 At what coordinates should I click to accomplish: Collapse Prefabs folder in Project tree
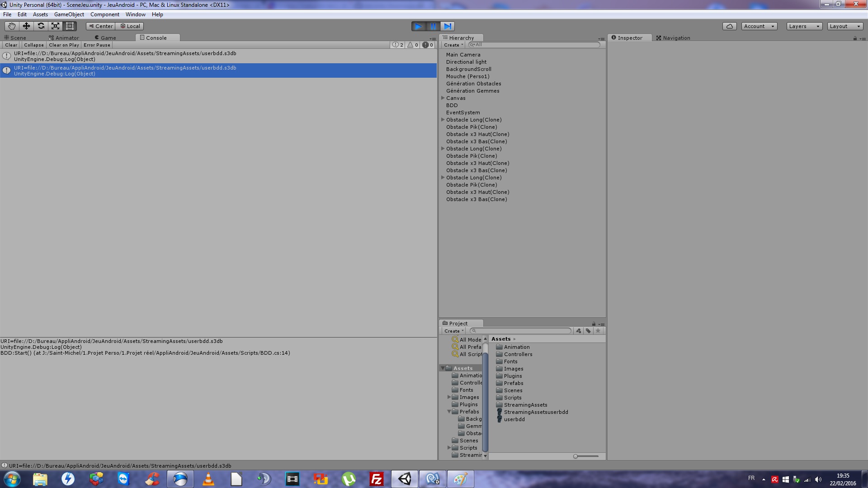[449, 412]
